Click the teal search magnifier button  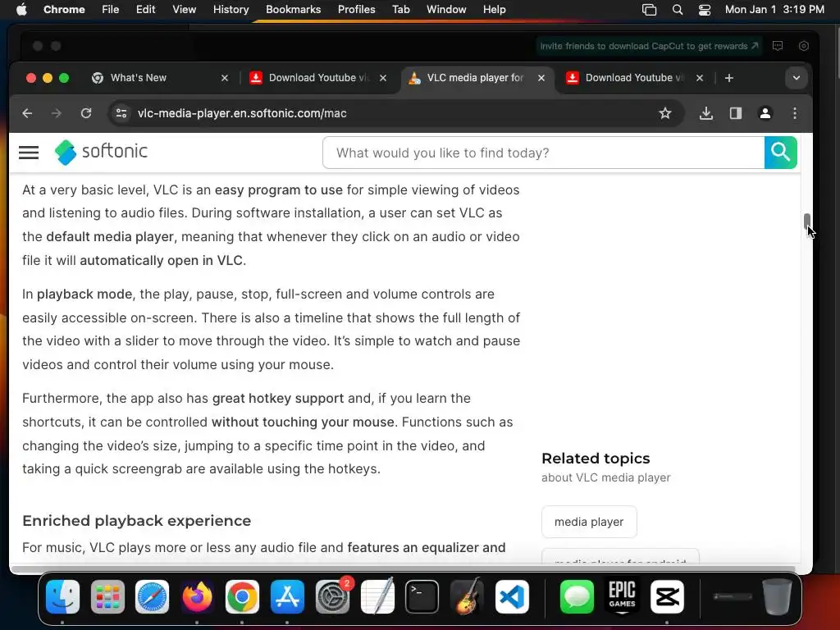[781, 153]
